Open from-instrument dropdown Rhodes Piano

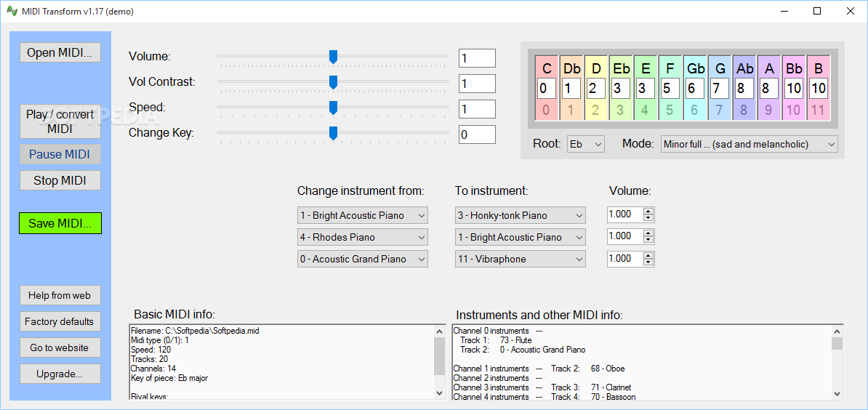pos(363,238)
